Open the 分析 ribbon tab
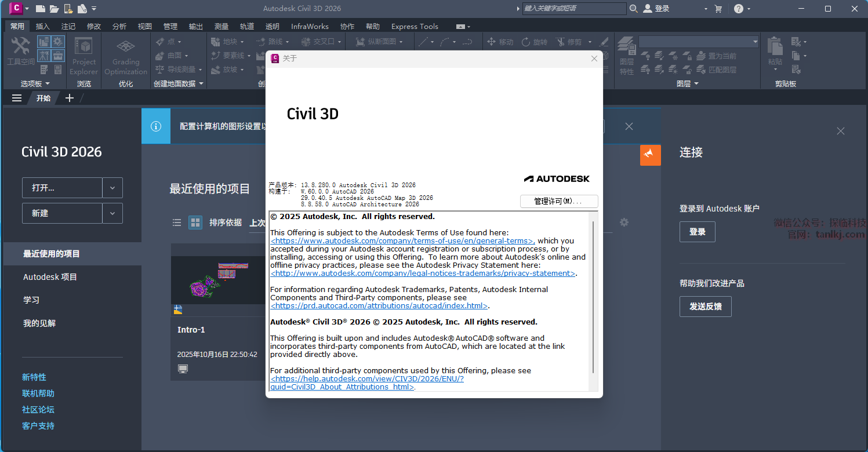868x452 pixels. pyautogui.click(x=119, y=26)
